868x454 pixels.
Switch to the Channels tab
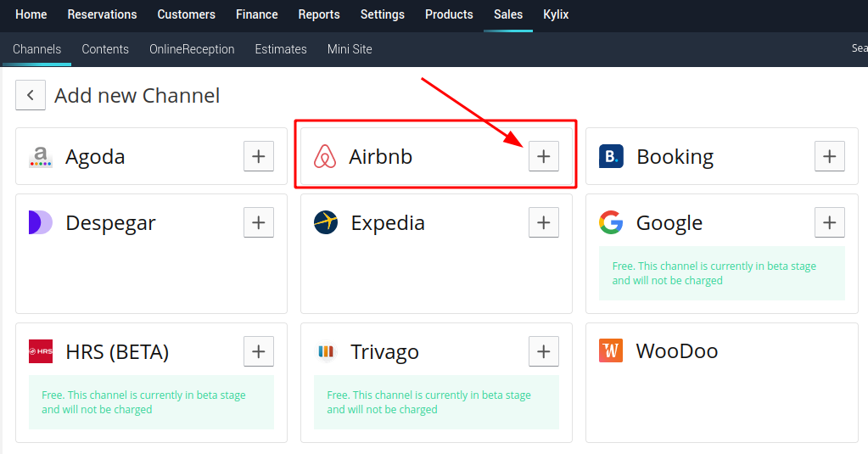coord(37,49)
